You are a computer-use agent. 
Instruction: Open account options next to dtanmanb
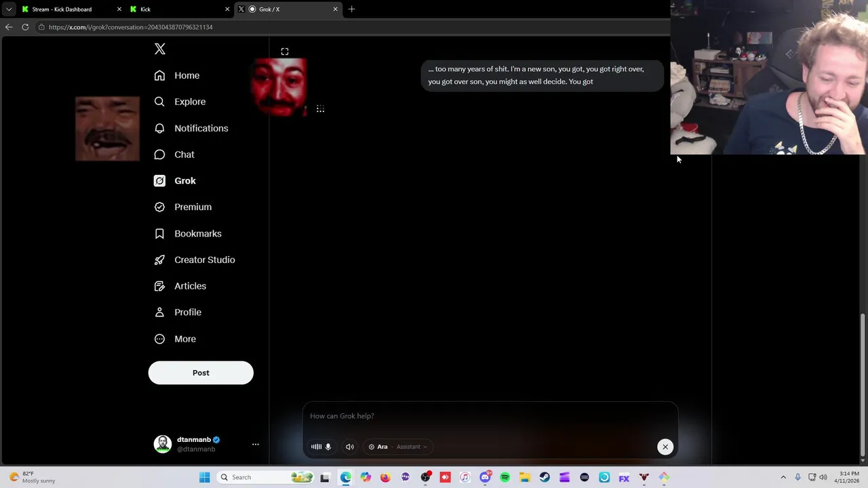(x=256, y=445)
